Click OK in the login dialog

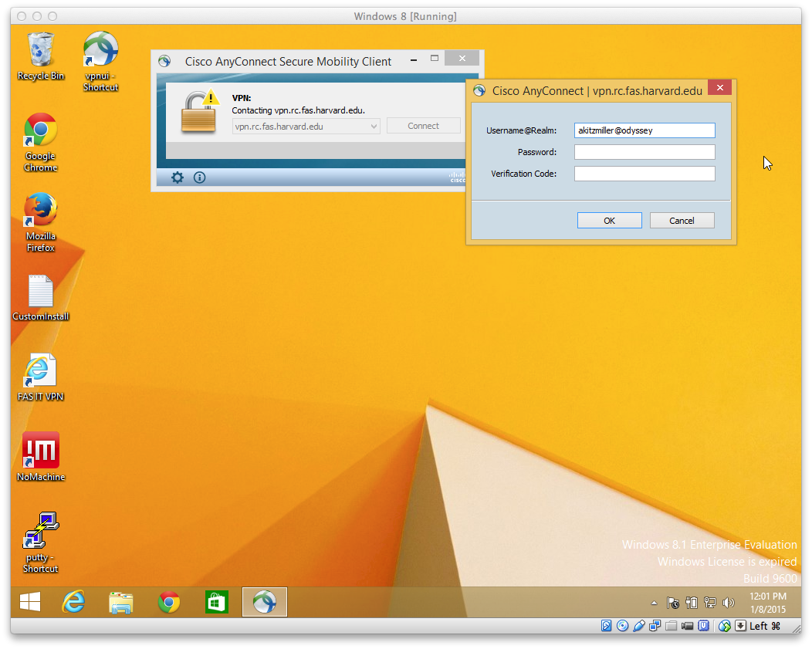(610, 221)
